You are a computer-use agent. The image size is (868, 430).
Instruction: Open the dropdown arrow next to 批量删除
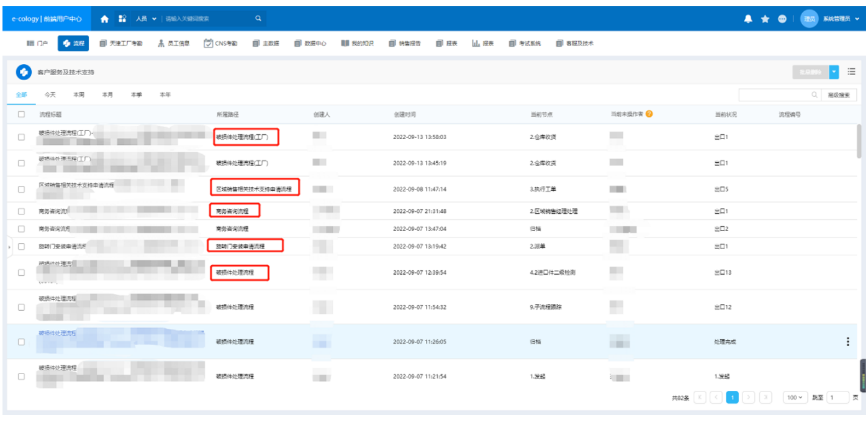point(834,72)
